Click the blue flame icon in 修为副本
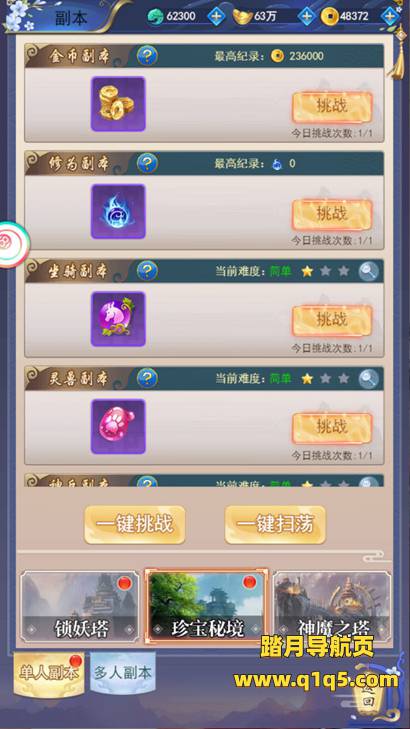The height and width of the screenshot is (729, 410). (x=118, y=211)
